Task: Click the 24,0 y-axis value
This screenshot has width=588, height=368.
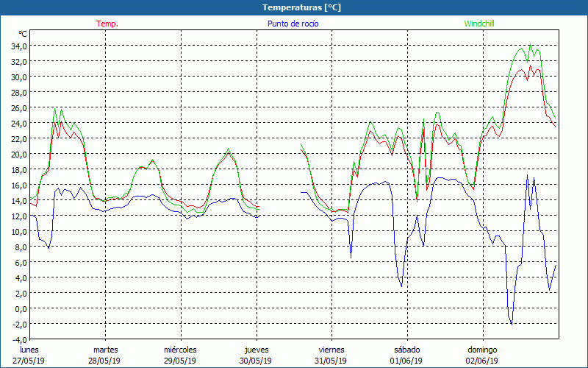Action: 20,124
